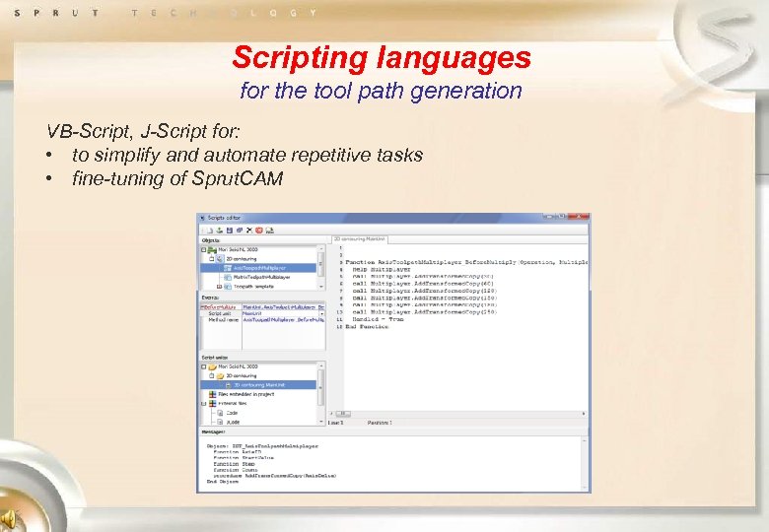Click the down arrow of the Script units scrollbar
This screenshot has width=769, height=532.
coord(321,422)
